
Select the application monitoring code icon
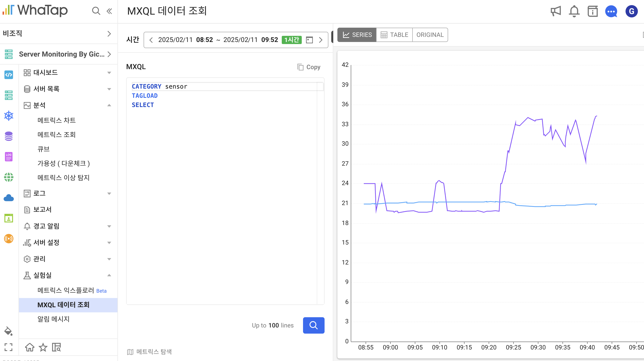9,75
